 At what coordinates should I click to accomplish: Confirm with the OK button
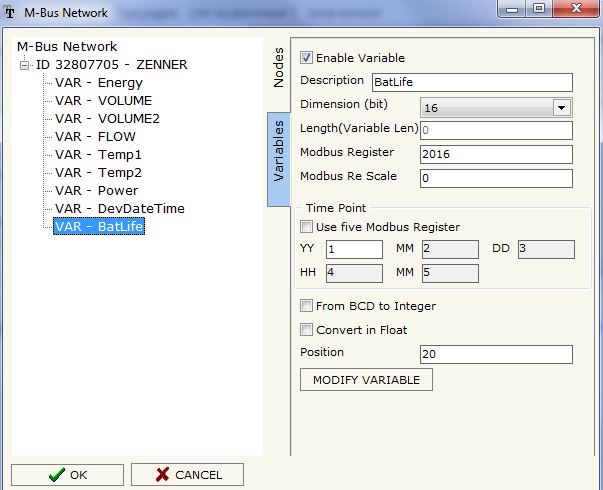point(67,474)
